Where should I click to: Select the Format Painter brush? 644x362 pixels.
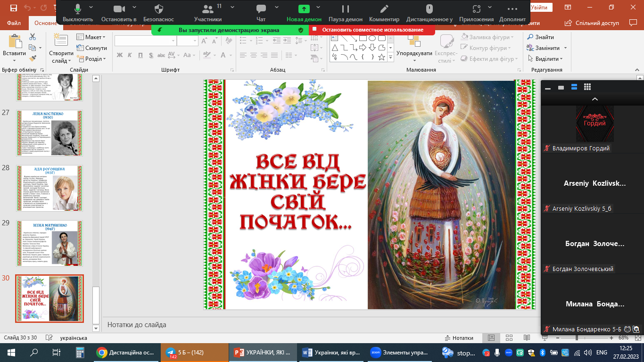(x=33, y=58)
